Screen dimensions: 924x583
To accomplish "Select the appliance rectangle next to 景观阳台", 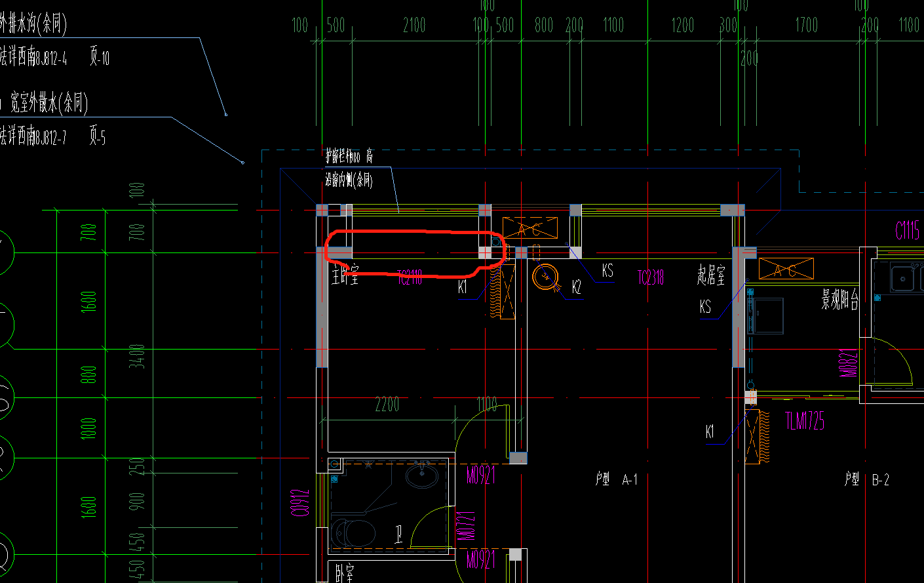I will 765,316.
